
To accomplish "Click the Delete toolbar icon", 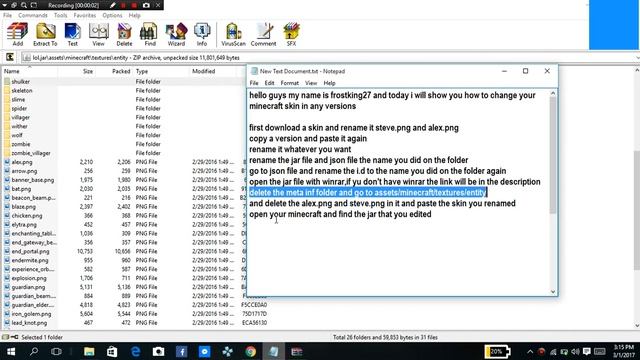I will click(x=124, y=34).
